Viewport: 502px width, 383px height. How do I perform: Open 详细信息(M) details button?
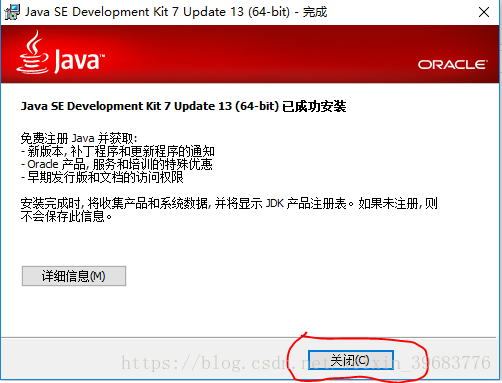pos(74,276)
